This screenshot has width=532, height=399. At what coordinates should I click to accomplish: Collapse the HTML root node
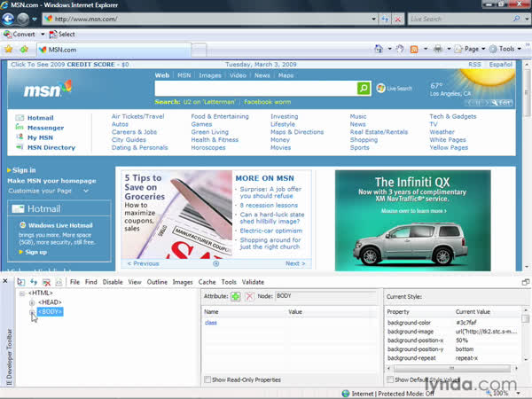[x=22, y=293]
